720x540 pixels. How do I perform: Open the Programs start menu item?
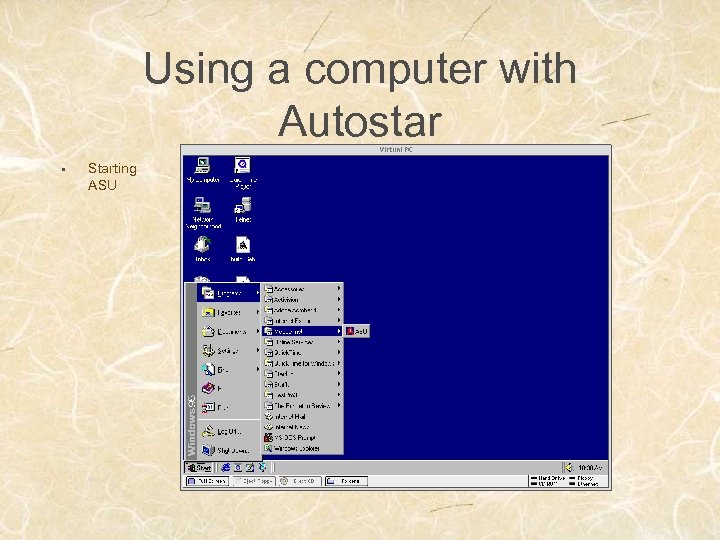click(229, 293)
